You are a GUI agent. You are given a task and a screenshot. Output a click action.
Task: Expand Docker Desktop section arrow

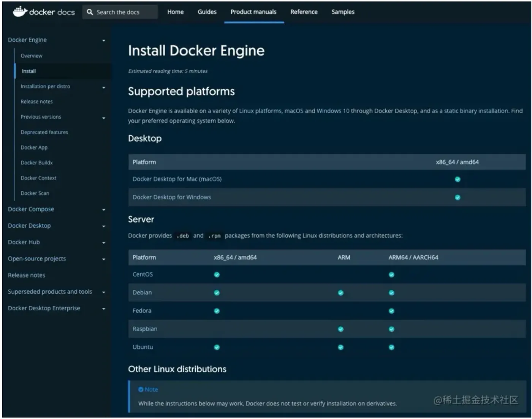(104, 226)
